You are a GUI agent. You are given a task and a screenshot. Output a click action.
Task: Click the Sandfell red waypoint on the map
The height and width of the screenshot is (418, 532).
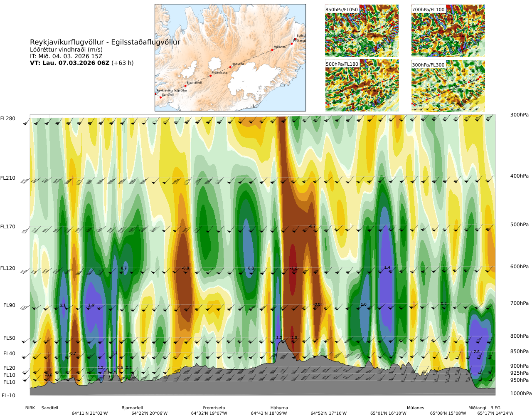click(160, 97)
